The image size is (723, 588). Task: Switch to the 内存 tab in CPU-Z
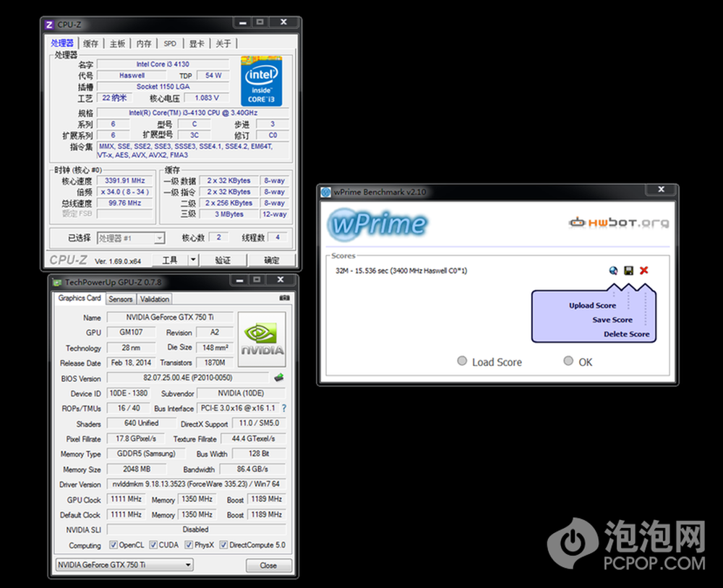[145, 43]
